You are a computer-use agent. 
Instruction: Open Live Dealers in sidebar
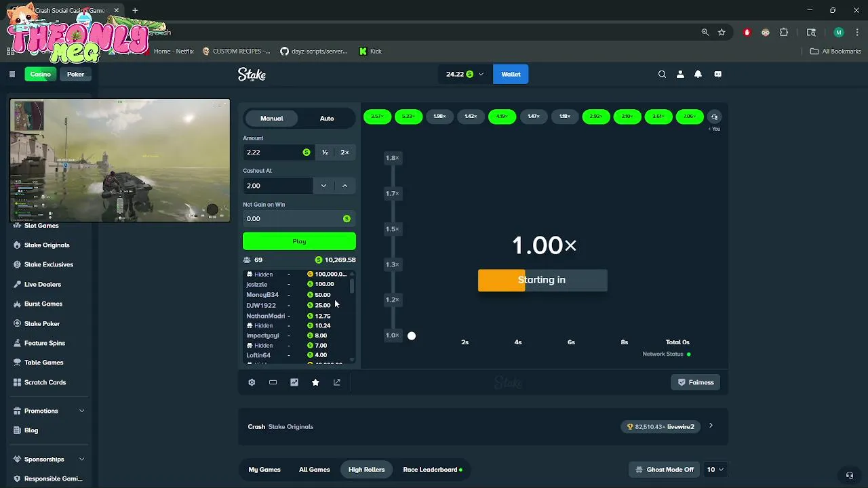click(x=42, y=285)
